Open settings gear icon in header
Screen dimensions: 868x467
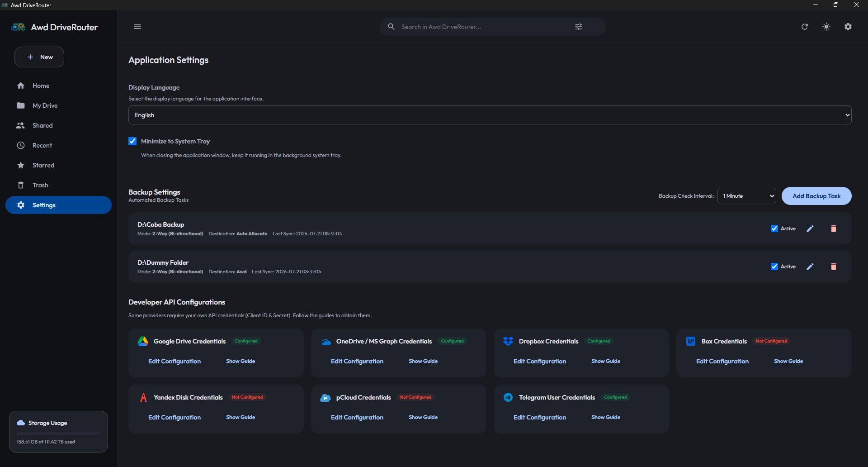pyautogui.click(x=848, y=27)
